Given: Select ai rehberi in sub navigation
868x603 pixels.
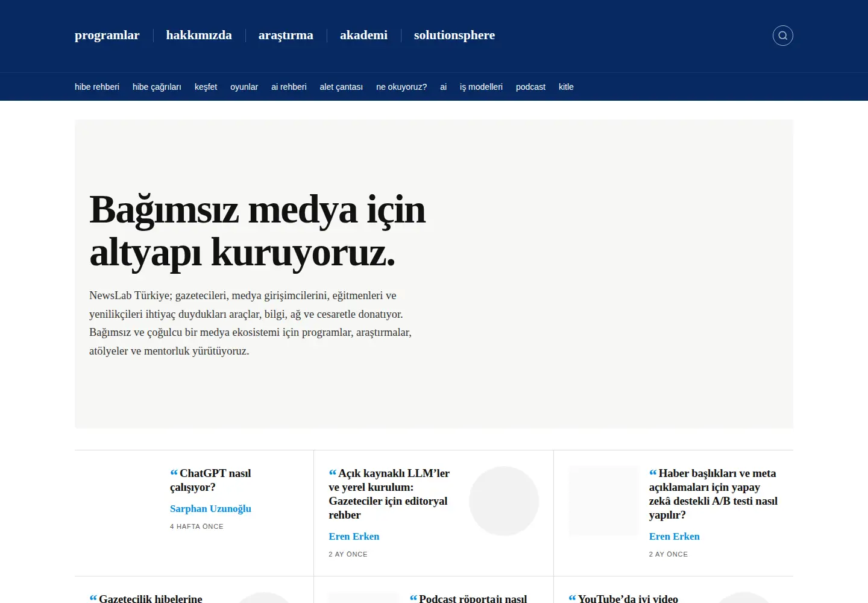Looking at the screenshot, I should click(289, 87).
